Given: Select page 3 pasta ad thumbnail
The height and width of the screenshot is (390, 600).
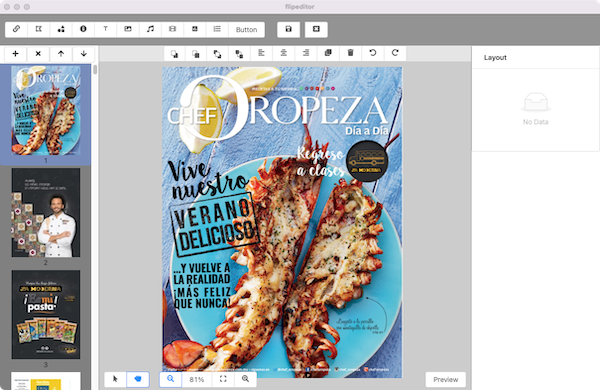Looking at the screenshot, I should 46,315.
